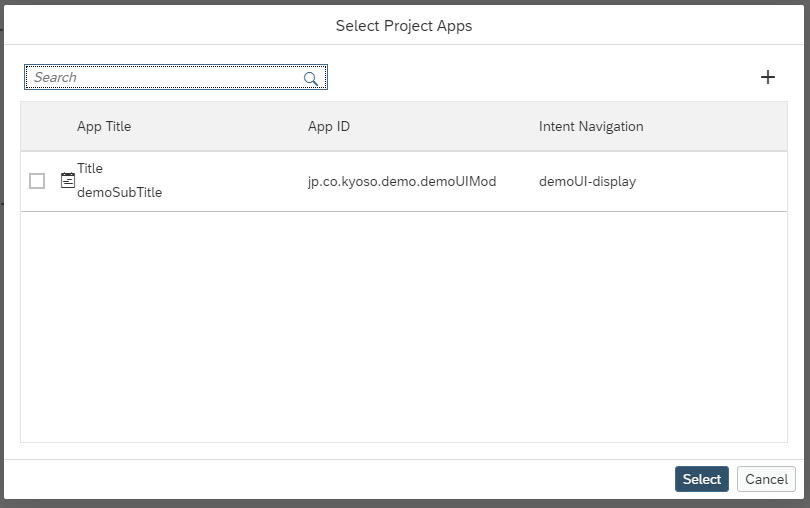Click the App ID column header
The width and height of the screenshot is (810, 508).
(x=329, y=126)
